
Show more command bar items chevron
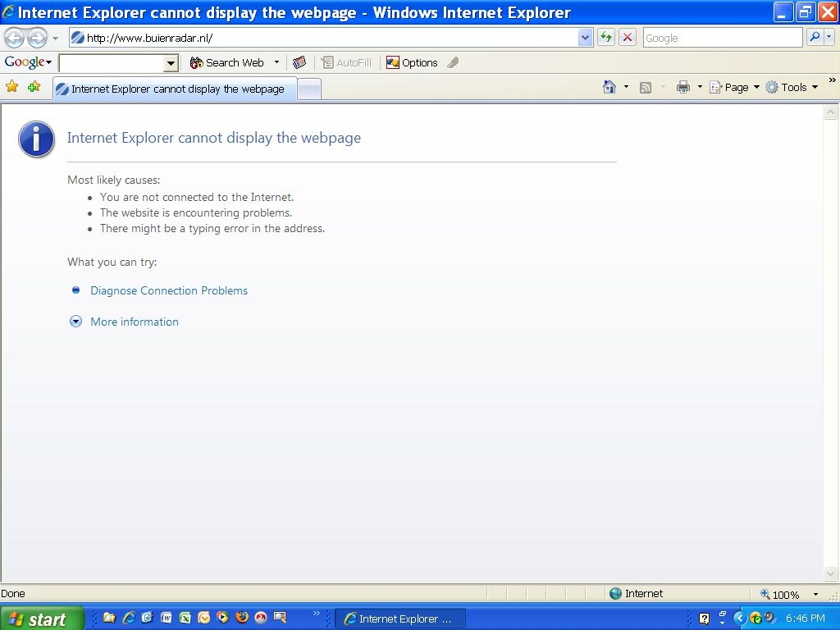[x=832, y=80]
